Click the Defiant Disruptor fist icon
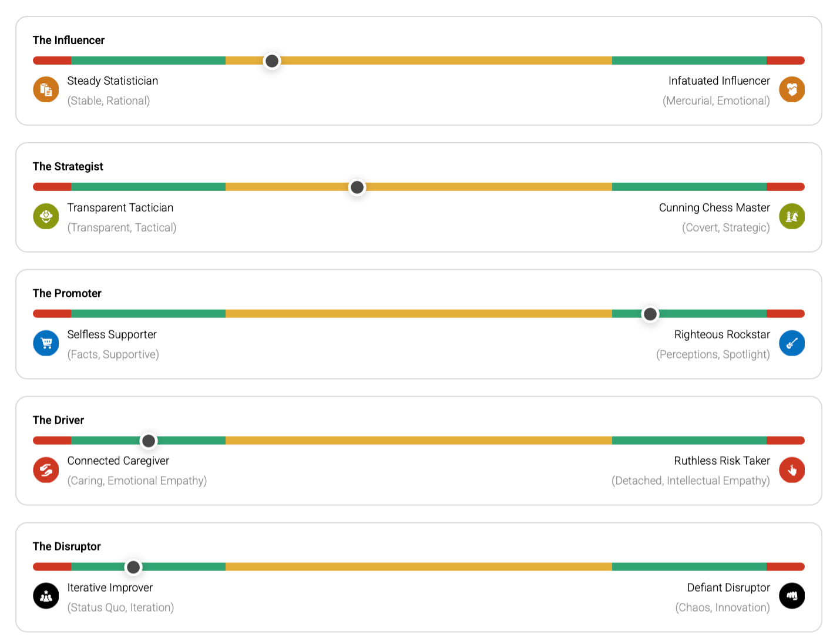The image size is (840, 641). 792,596
